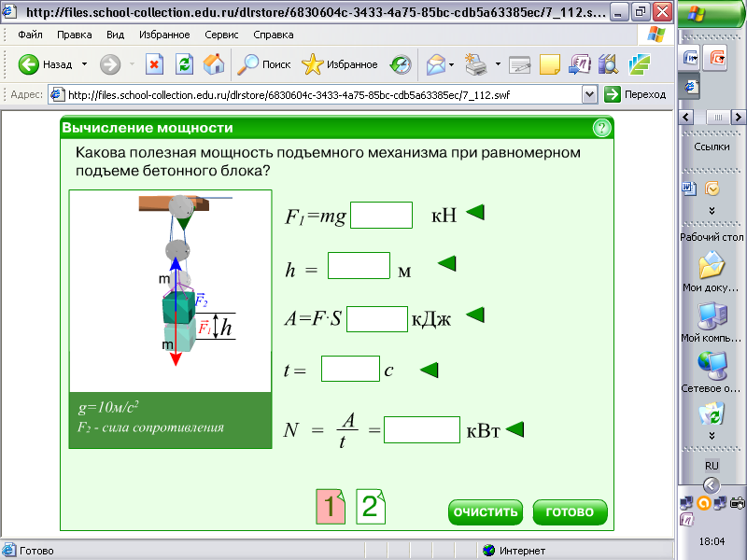This screenshot has width=747, height=560.
Task: Open Search (Поиск) magnifier
Action: 247,64
